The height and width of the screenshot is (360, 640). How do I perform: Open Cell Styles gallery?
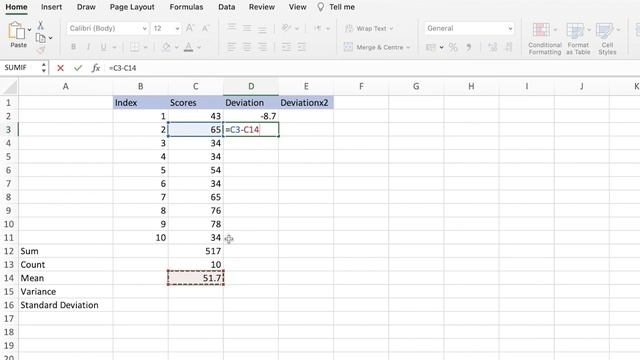tap(607, 39)
